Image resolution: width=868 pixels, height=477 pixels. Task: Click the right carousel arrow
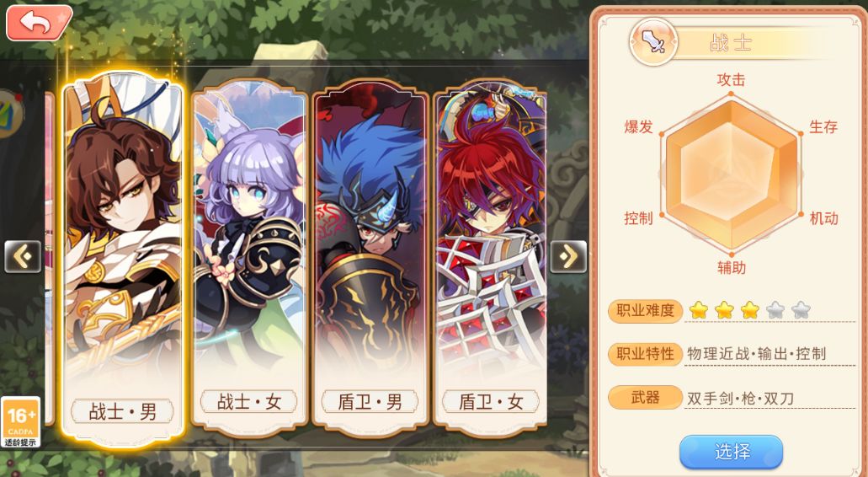coord(568,256)
